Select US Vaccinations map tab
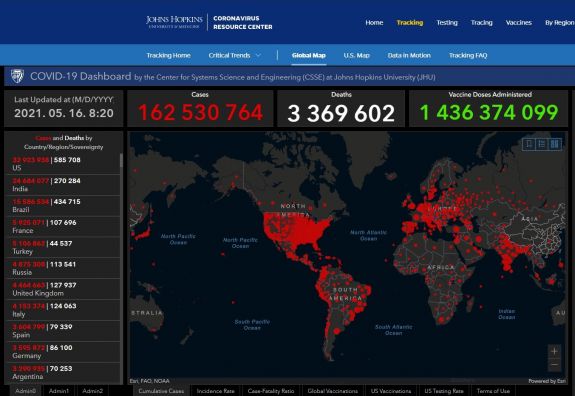 (391, 391)
